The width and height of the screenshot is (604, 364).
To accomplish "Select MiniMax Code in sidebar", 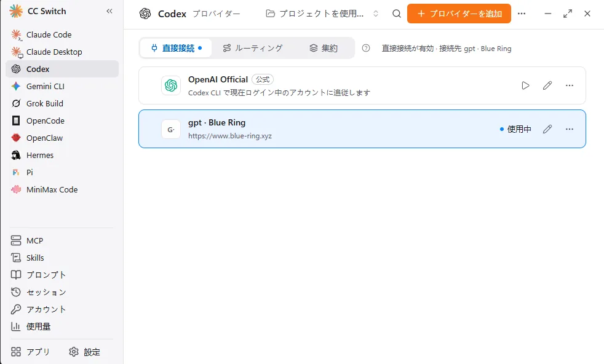I will coord(62,189).
